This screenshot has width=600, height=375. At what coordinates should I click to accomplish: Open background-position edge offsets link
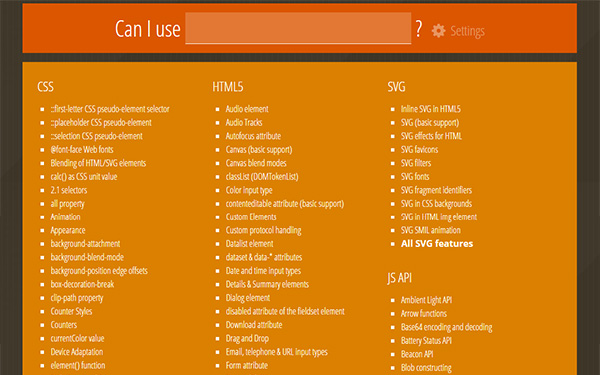[x=99, y=271]
